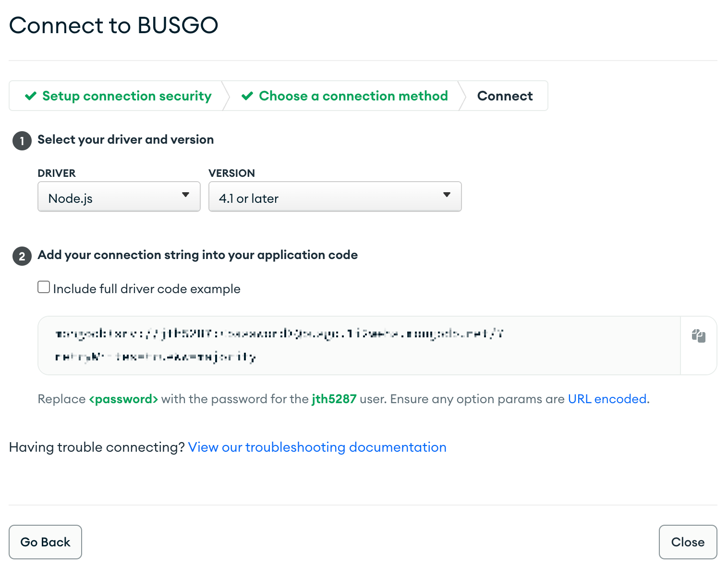
Task: Click the checkmark beside Choose a connection method
Action: tap(247, 96)
